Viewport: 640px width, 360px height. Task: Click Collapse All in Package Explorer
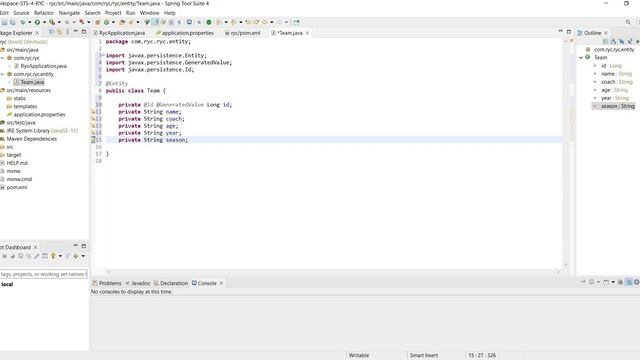(51, 32)
